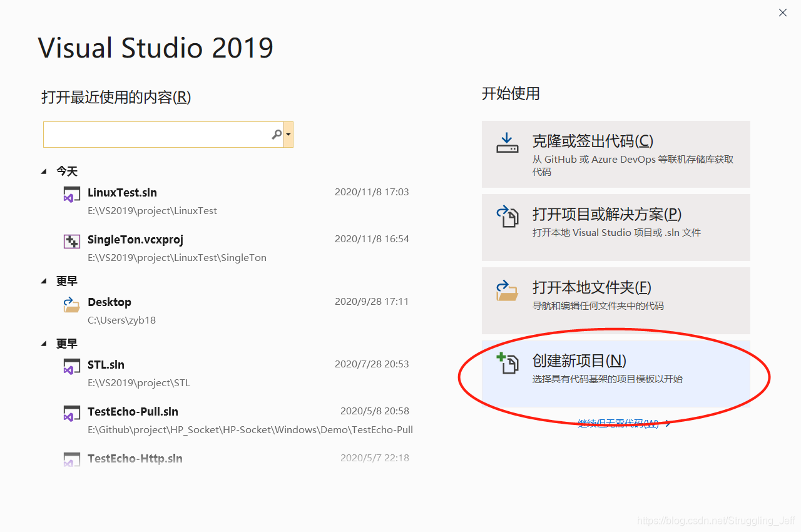Click timestamp 2020/11/8 16:54
801x532 pixels.
pos(372,239)
